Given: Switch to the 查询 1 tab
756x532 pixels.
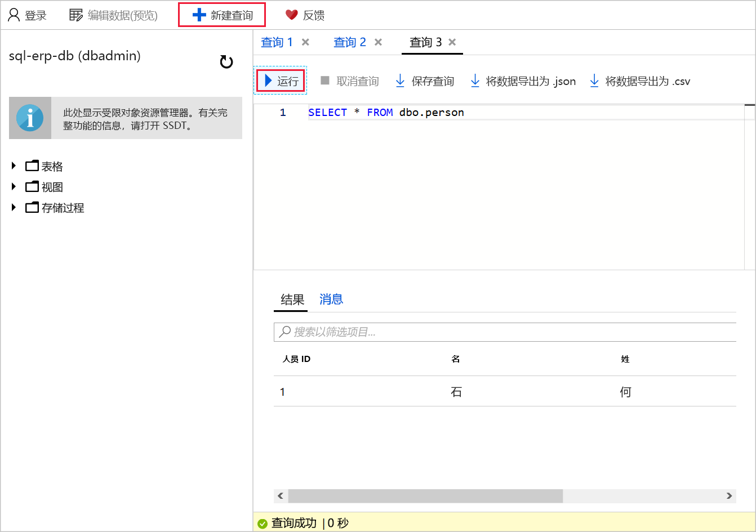Looking at the screenshot, I should point(277,42).
